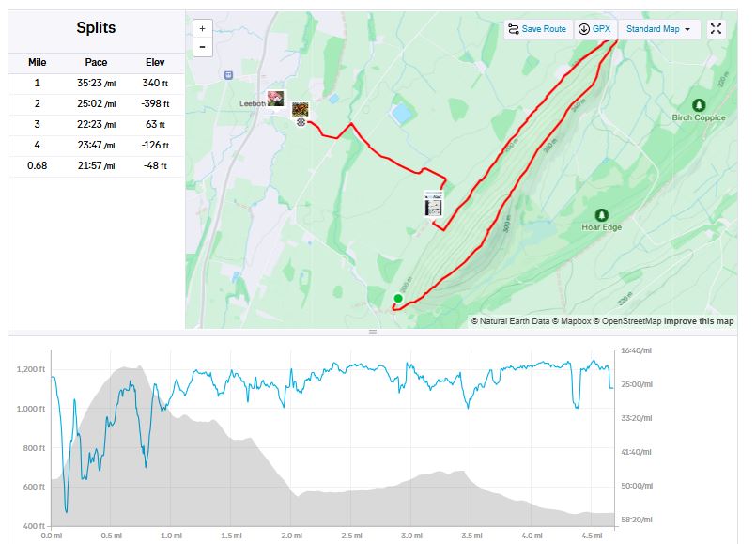Select the mile 3 split row
Viewport: 756px width, 544px height.
(x=96, y=124)
